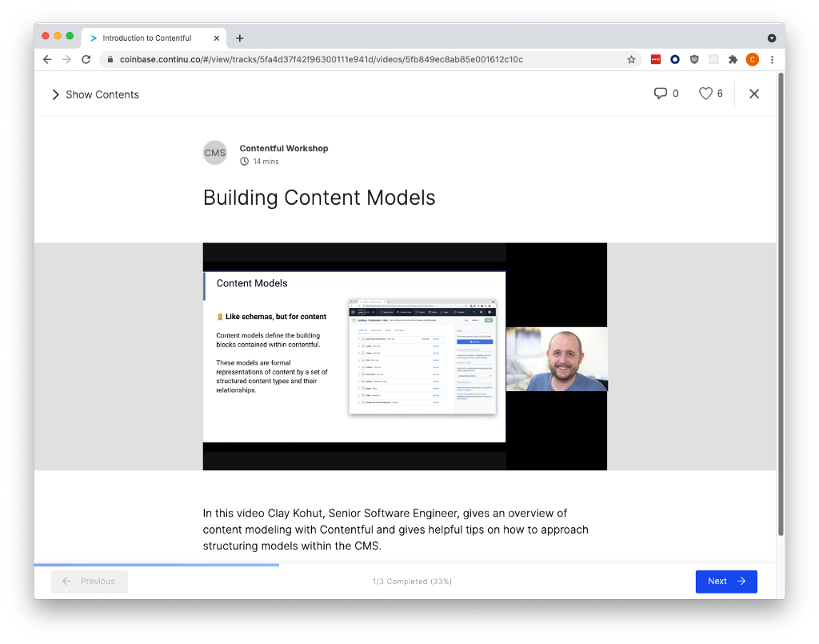Select the Introduction to Contentful tab

pyautogui.click(x=147, y=38)
